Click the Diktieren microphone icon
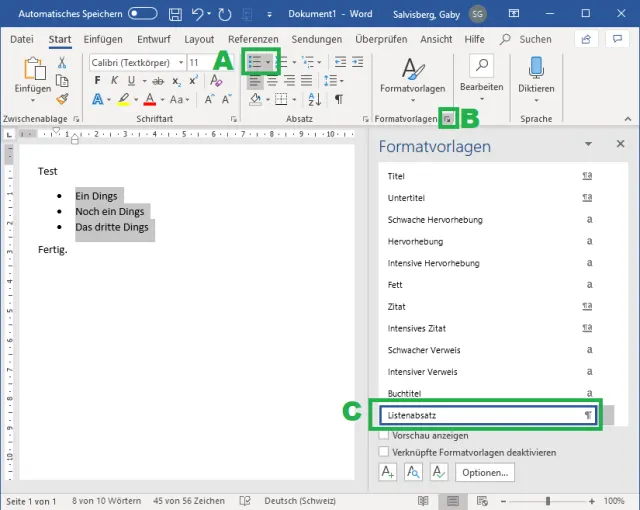 (x=536, y=68)
